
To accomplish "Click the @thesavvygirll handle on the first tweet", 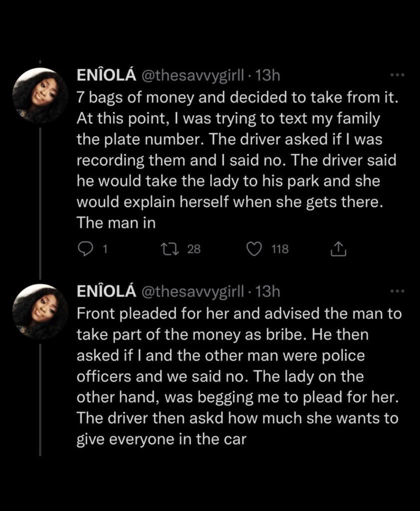I will (194, 76).
